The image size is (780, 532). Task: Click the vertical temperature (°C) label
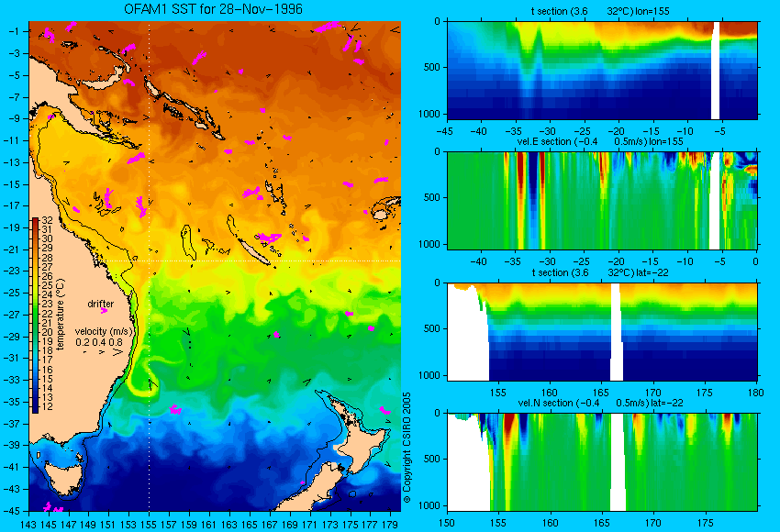[61, 315]
